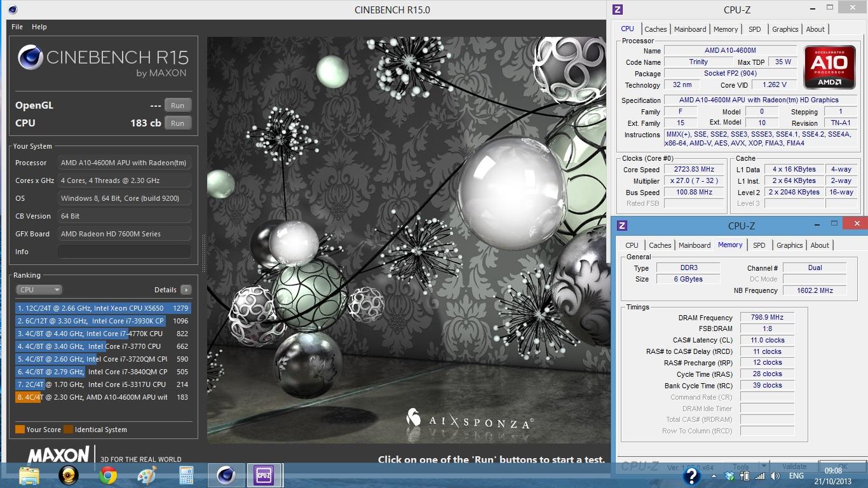The height and width of the screenshot is (488, 868).
Task: Switch to Mainboard tab in top CPU-Z
Action: (690, 29)
